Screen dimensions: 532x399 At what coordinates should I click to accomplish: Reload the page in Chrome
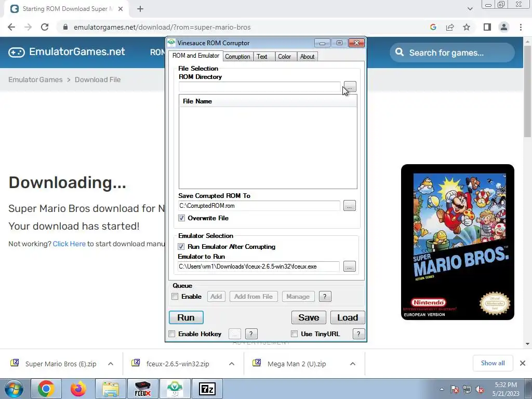(45, 27)
